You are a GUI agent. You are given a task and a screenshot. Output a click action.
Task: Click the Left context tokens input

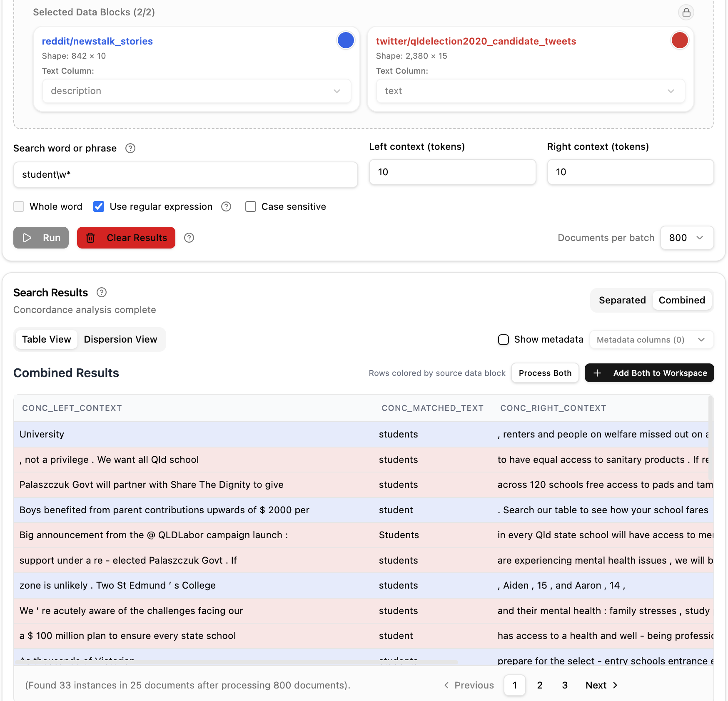pyautogui.click(x=452, y=172)
